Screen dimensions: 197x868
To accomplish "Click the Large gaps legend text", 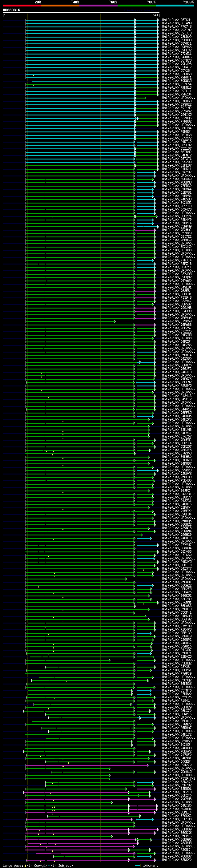I will click(38, 866).
